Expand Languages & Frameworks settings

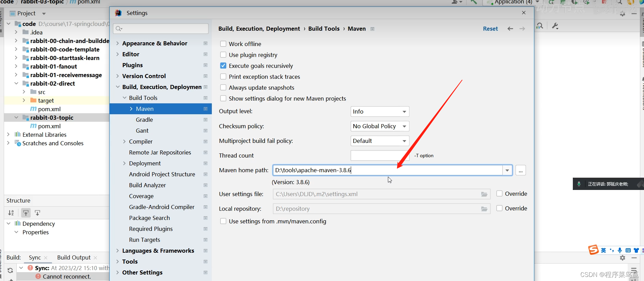click(x=117, y=251)
